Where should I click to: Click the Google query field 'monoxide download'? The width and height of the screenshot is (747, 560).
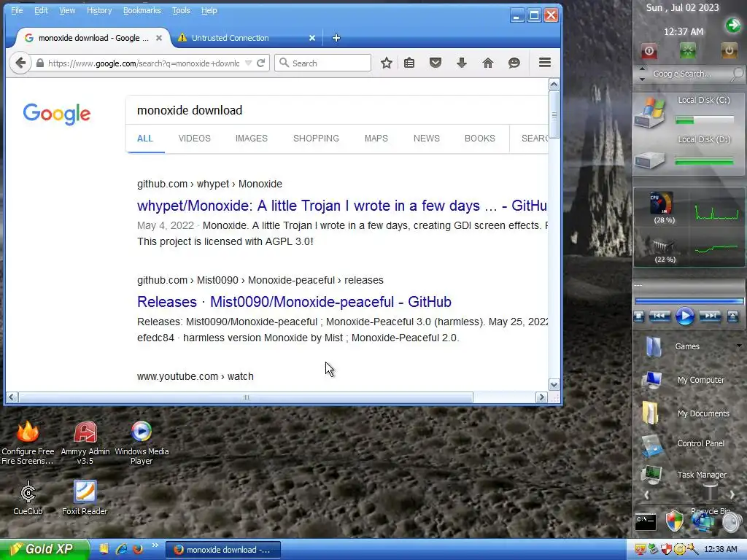[x=336, y=110]
